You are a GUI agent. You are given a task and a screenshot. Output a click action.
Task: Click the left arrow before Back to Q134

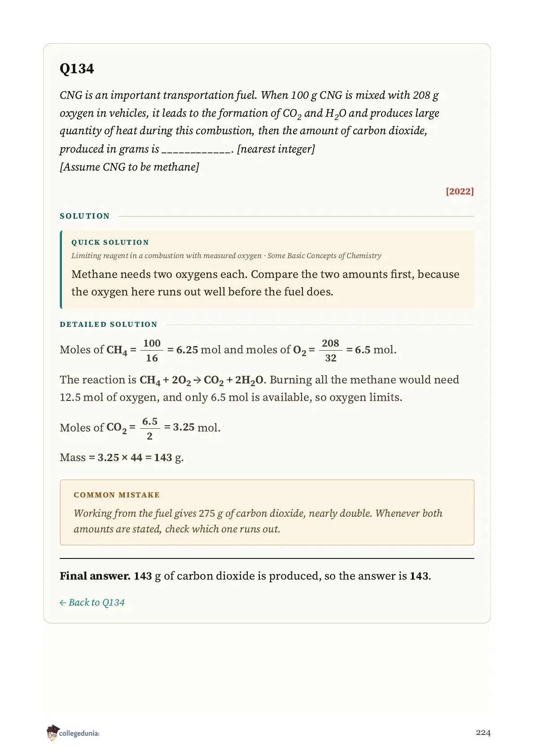pyautogui.click(x=63, y=602)
